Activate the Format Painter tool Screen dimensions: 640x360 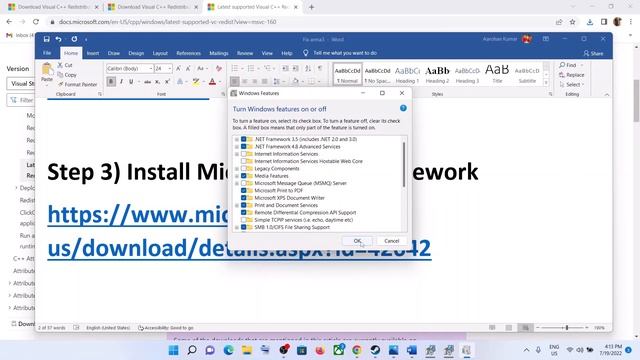78,84
